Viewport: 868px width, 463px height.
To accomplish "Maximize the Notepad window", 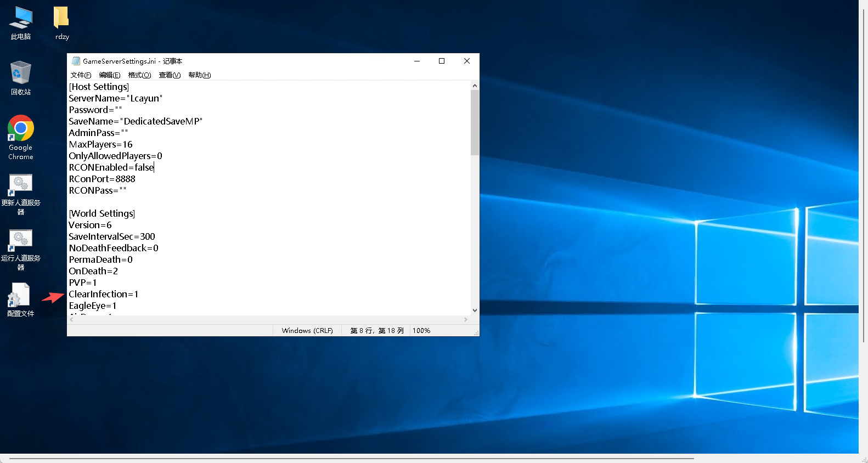I will click(x=442, y=61).
